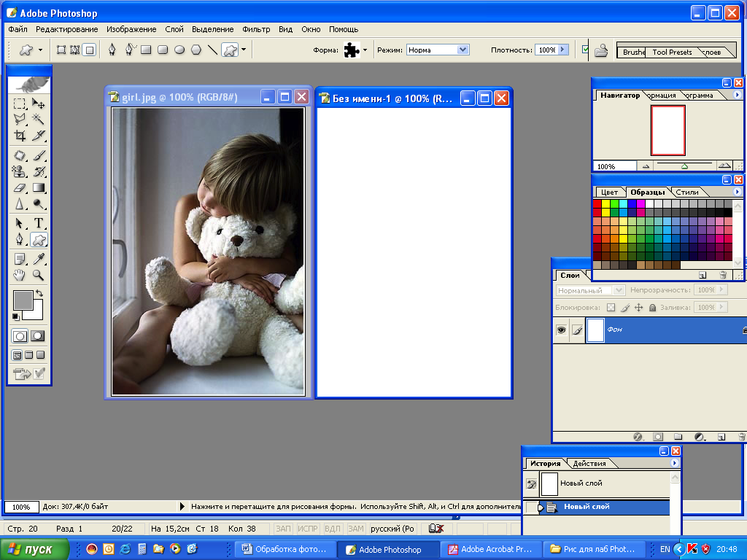Choose the Patch healing tool

[20, 155]
